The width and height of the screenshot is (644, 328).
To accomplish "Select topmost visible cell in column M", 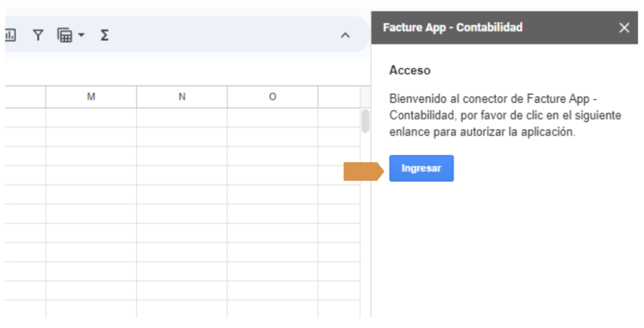I will (91, 118).
